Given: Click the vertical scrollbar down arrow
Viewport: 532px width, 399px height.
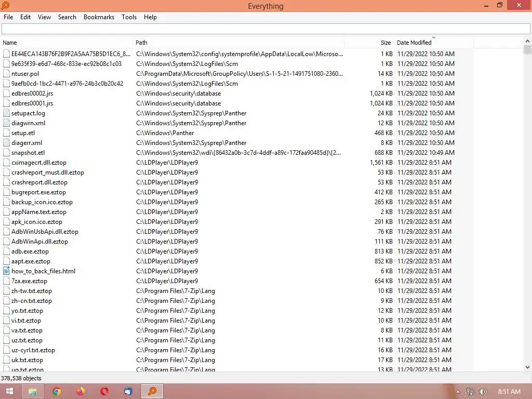Looking at the screenshot, I should pos(527,367).
